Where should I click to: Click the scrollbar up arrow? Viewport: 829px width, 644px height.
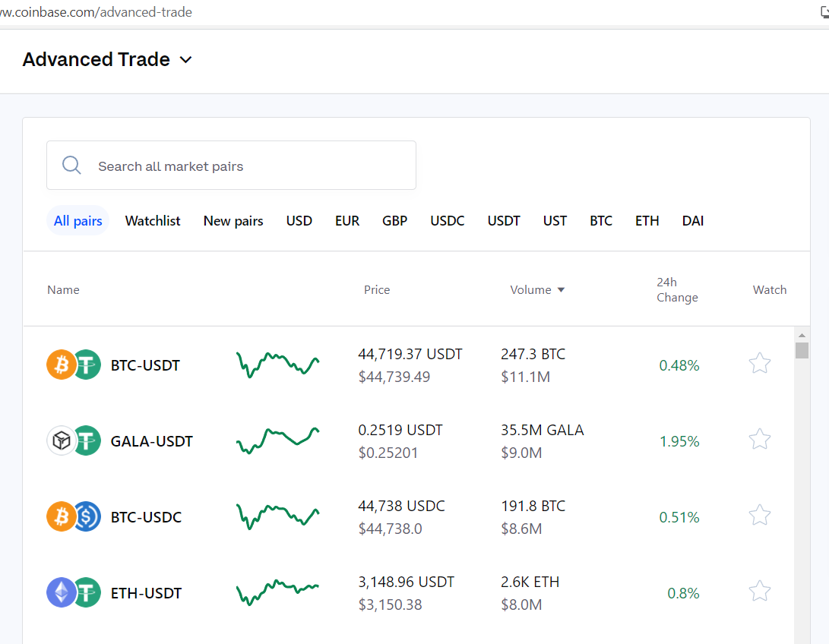click(x=802, y=335)
